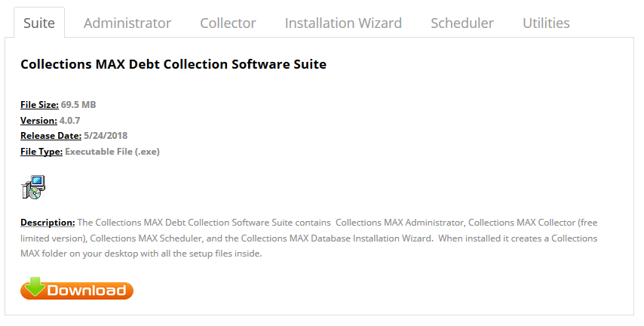This screenshot has height=326, width=644.
Task: Open the Suite tab
Action: click(x=39, y=23)
